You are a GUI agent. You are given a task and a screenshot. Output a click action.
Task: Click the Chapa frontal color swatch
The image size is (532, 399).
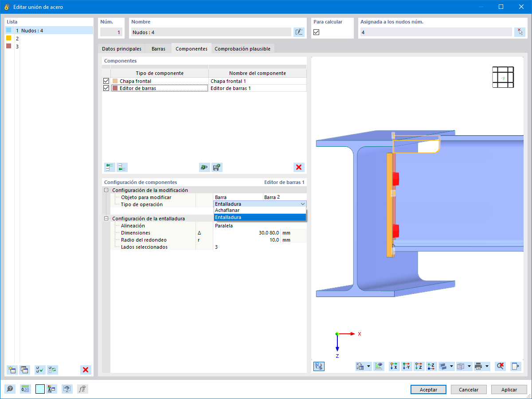click(115, 81)
